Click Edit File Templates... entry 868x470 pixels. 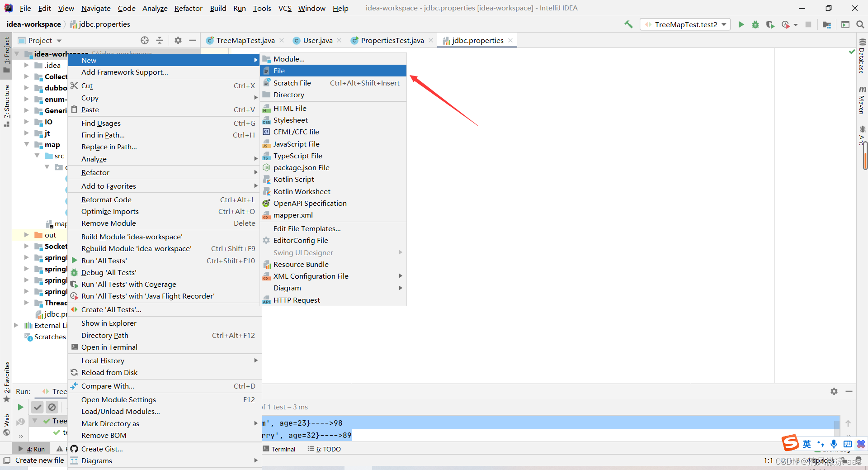pos(333,228)
